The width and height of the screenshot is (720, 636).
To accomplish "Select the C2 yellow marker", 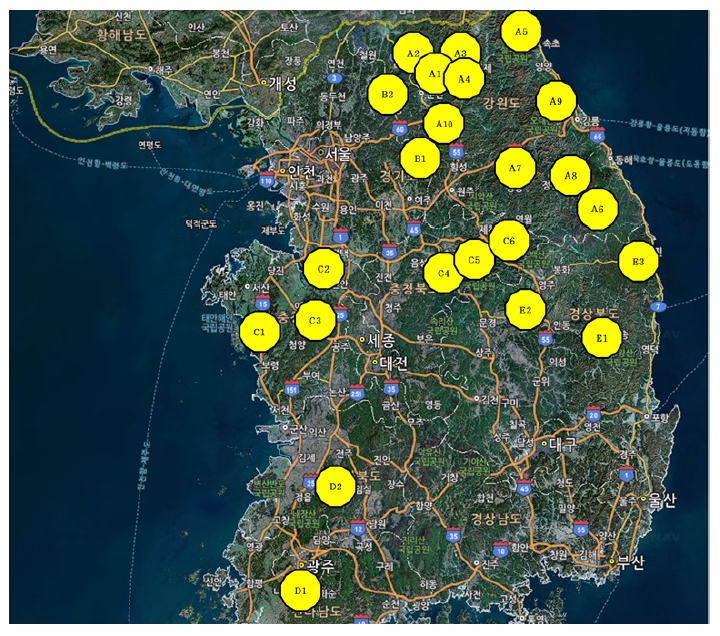I will tap(323, 268).
